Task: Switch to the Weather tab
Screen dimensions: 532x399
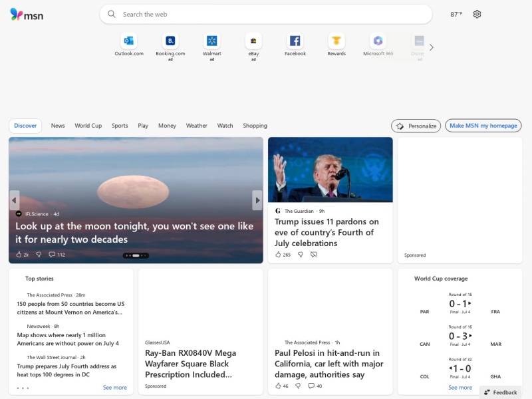Action: (x=196, y=126)
